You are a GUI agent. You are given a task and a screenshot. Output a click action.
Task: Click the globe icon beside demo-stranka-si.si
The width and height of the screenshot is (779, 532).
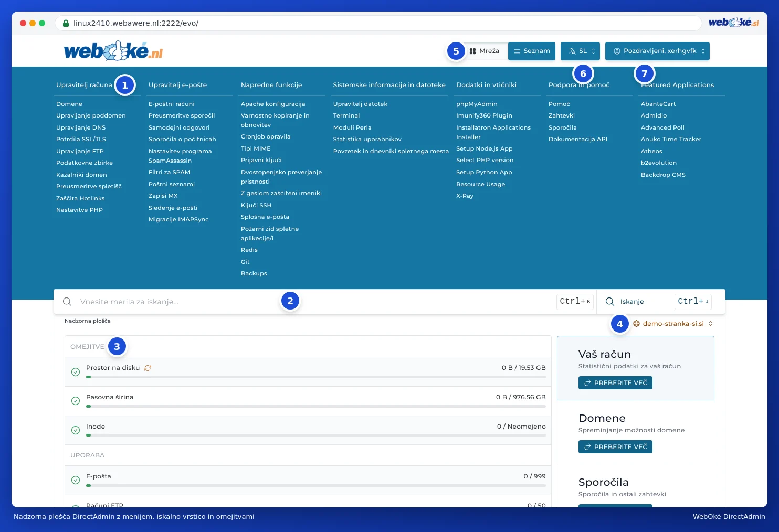[x=636, y=324]
